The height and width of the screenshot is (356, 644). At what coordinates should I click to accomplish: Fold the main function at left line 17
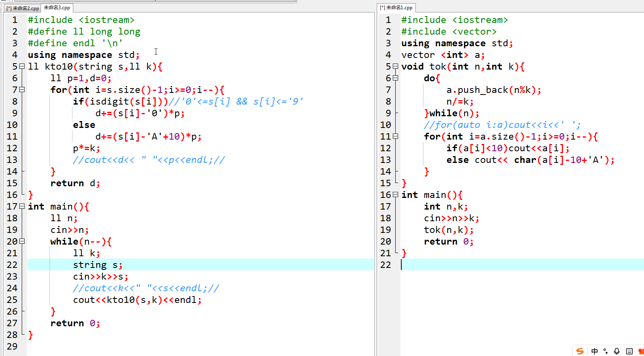click(22, 207)
